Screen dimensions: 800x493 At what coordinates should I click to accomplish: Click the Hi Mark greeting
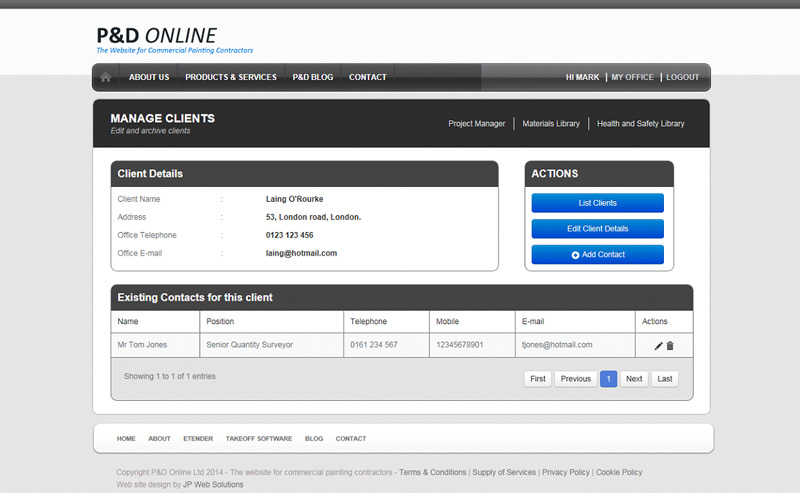pos(582,77)
